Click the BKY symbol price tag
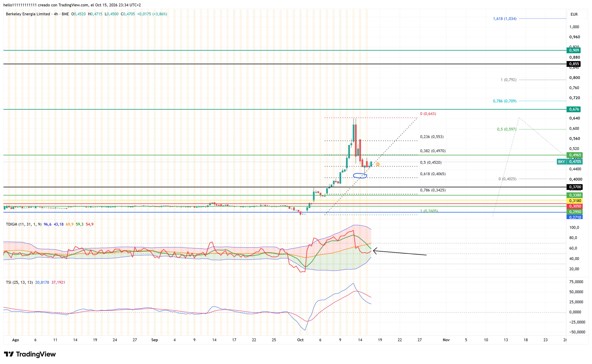This screenshot has width=592, height=364. click(561, 162)
